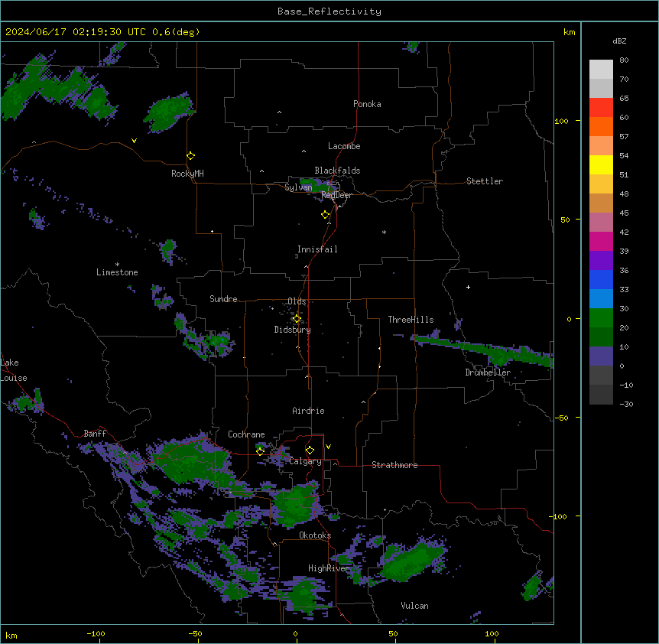
Task: Click the RockyMH label
Action: (187, 174)
